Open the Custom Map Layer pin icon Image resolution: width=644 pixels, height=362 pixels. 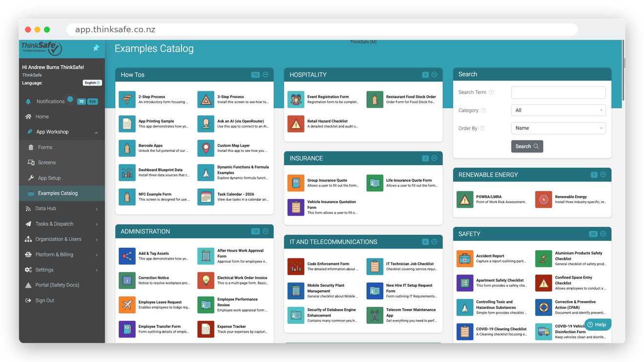tap(206, 149)
